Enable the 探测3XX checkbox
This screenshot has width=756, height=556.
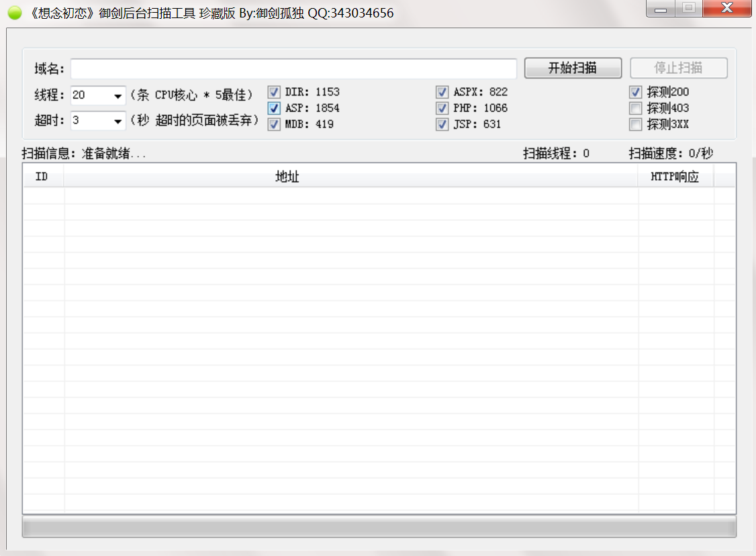tap(635, 124)
